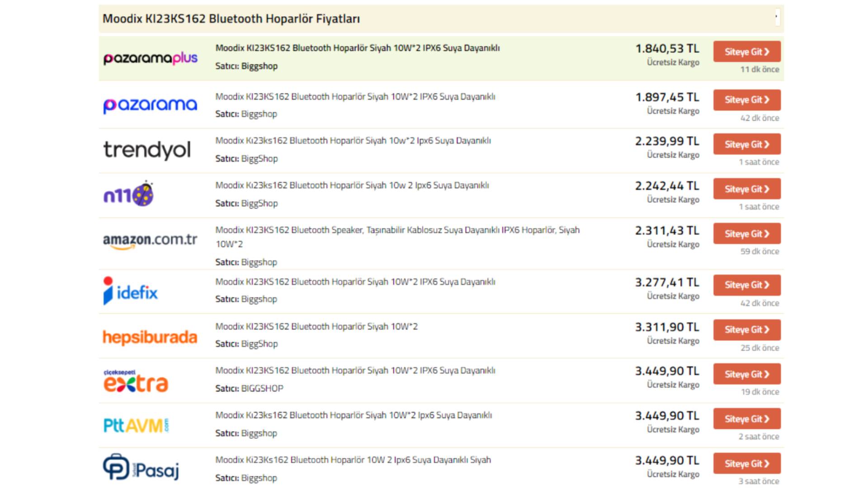Open idefix listing product title

click(x=355, y=282)
